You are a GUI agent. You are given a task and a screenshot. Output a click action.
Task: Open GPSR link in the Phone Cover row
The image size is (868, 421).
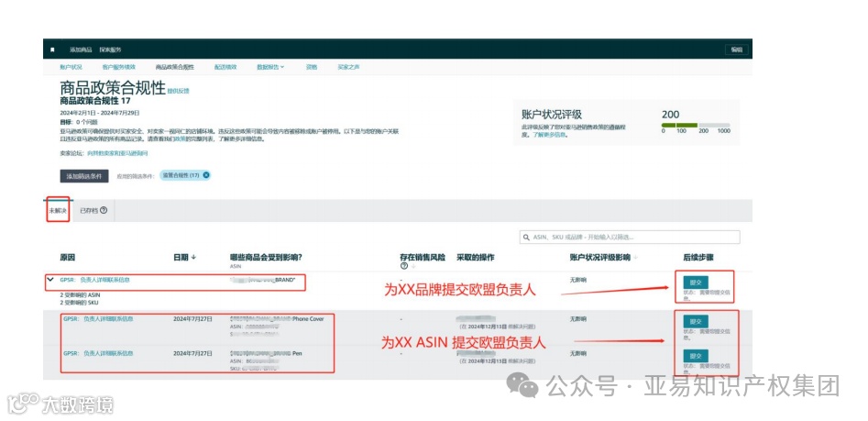click(x=99, y=319)
